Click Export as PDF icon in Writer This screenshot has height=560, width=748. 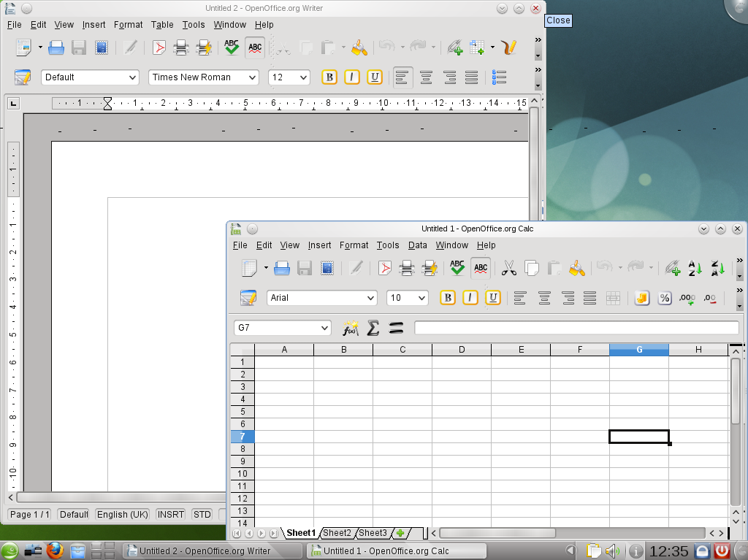point(159,47)
